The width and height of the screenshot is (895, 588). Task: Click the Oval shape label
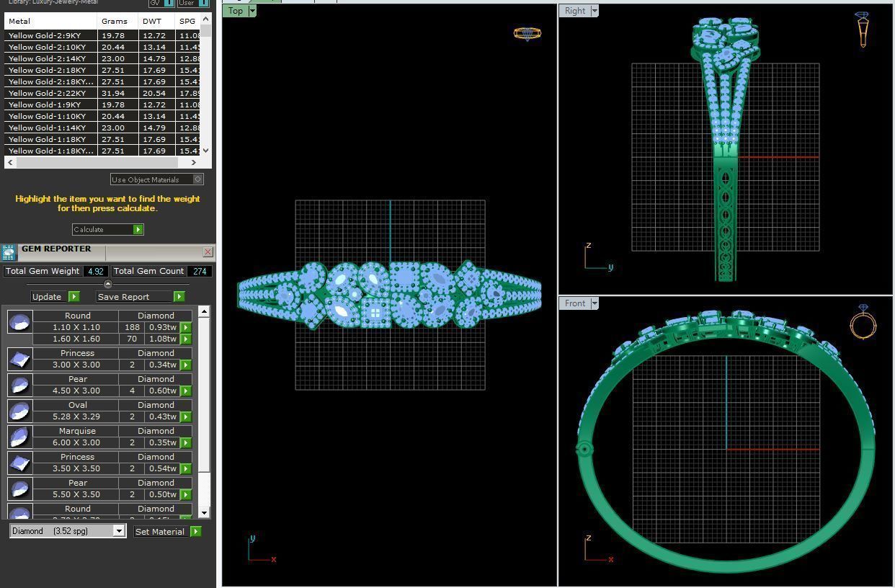coord(77,405)
